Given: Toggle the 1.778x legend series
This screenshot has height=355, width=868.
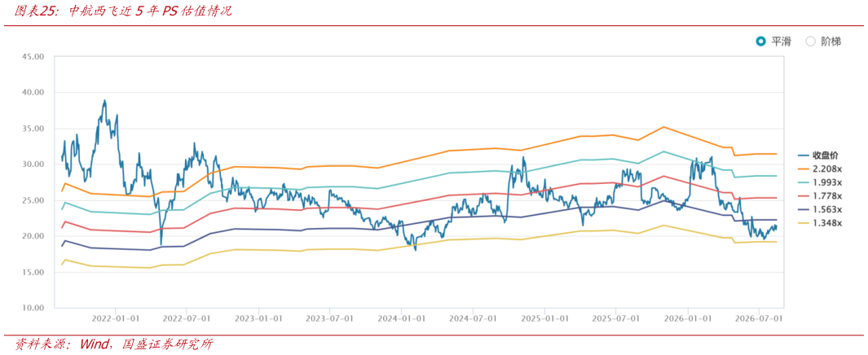Looking at the screenshot, I should (x=820, y=195).
